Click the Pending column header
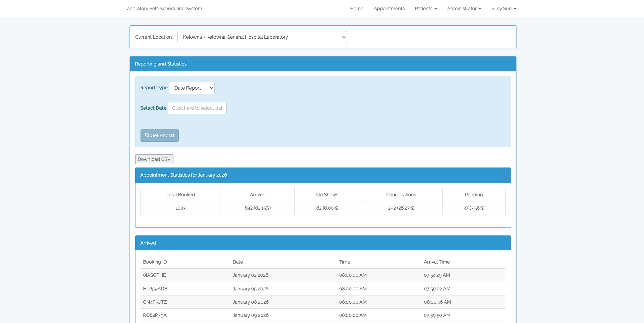This screenshot has height=323, width=644. point(473,195)
